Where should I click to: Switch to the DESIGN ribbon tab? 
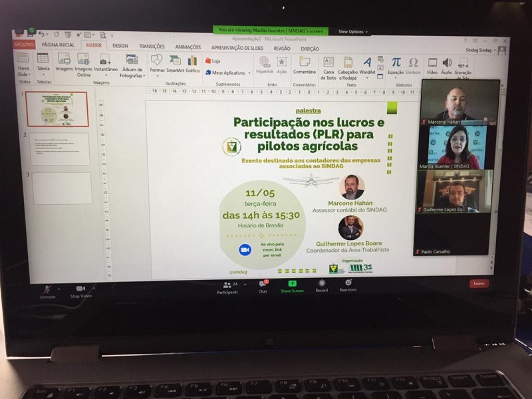click(x=120, y=46)
